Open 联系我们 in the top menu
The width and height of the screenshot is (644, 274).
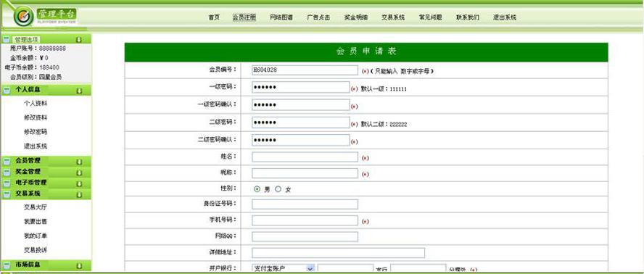click(467, 17)
